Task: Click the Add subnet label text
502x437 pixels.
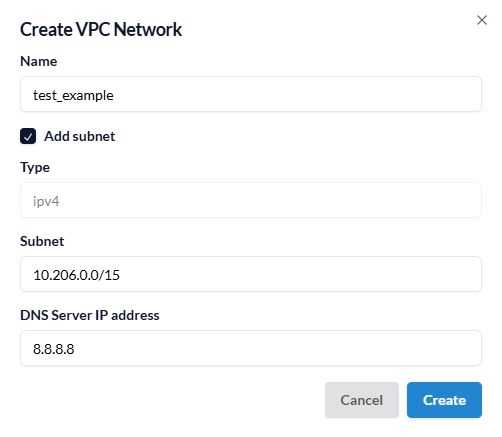Action: click(80, 136)
